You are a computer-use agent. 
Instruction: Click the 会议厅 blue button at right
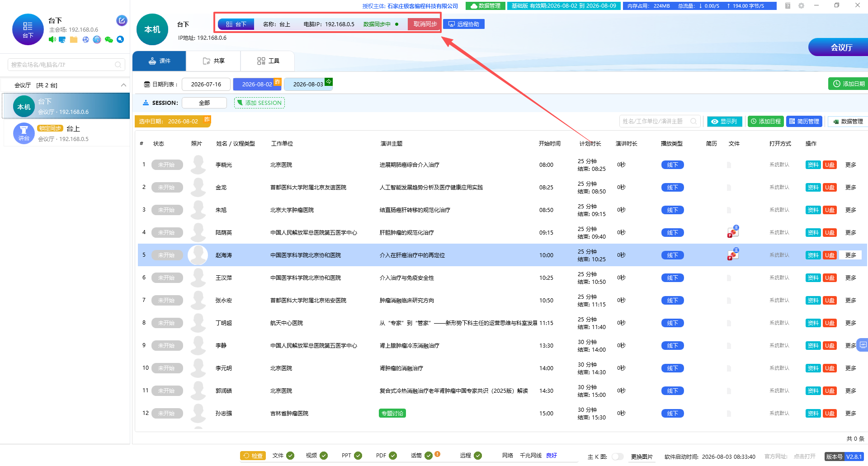pos(839,47)
